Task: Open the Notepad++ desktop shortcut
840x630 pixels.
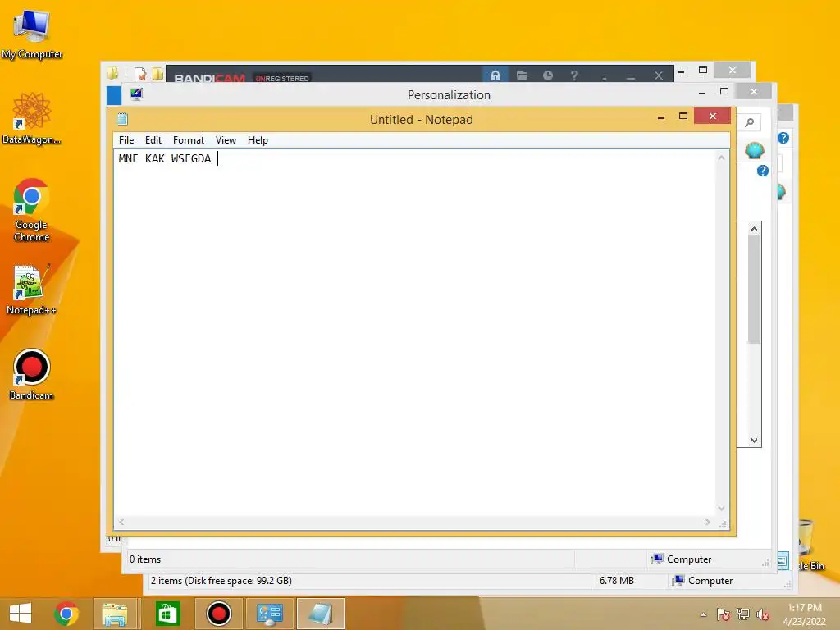Action: tap(31, 290)
